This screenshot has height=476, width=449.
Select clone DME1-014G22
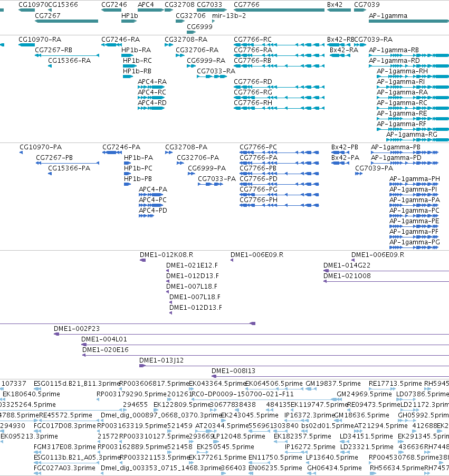coord(347,265)
